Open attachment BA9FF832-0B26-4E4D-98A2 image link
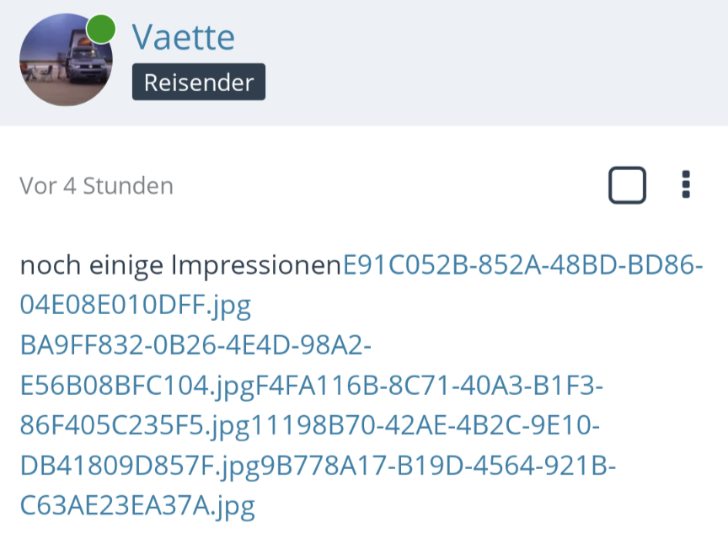 (195, 345)
